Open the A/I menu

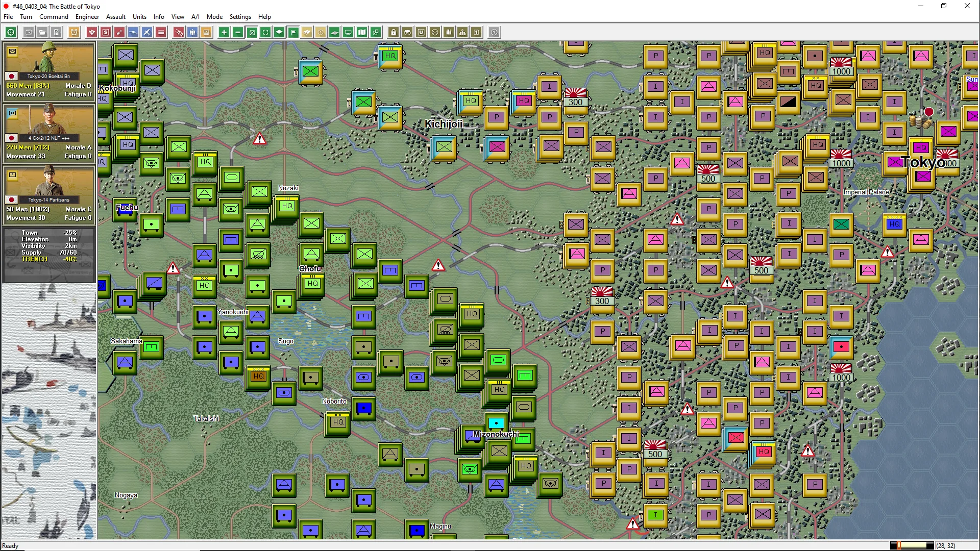coord(195,17)
